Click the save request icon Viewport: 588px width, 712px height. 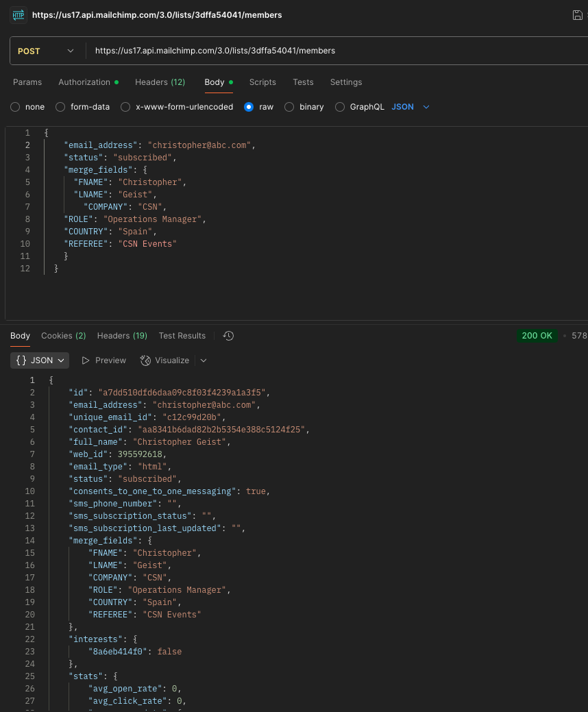(578, 15)
